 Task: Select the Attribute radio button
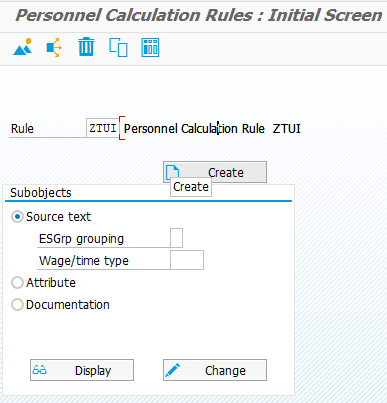[x=17, y=283]
